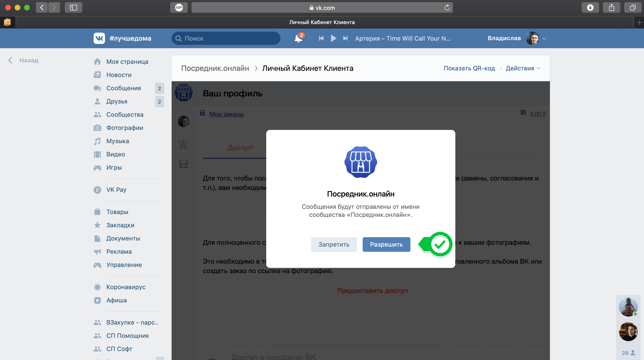This screenshot has width=644, height=360.
Task: Reload page with refresh icon
Action: click(447, 8)
